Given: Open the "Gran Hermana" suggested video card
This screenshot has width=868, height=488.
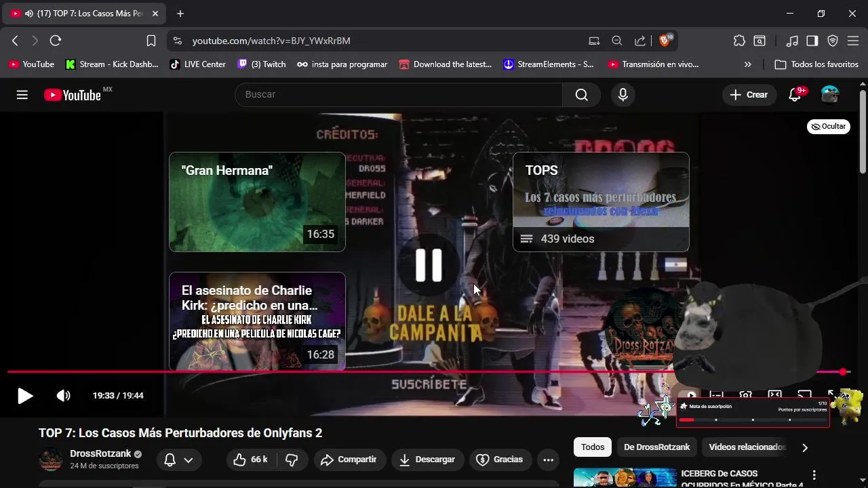Looking at the screenshot, I should pyautogui.click(x=257, y=202).
